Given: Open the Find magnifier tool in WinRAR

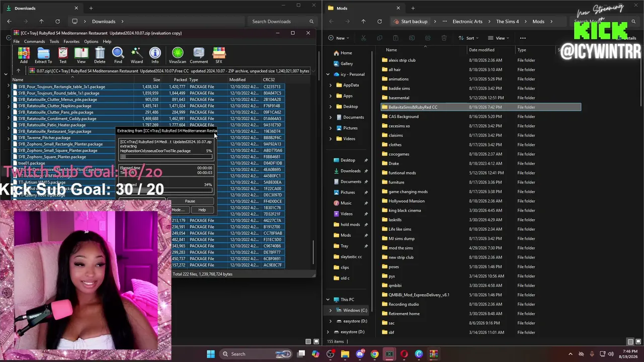Looking at the screenshot, I should point(118,55).
